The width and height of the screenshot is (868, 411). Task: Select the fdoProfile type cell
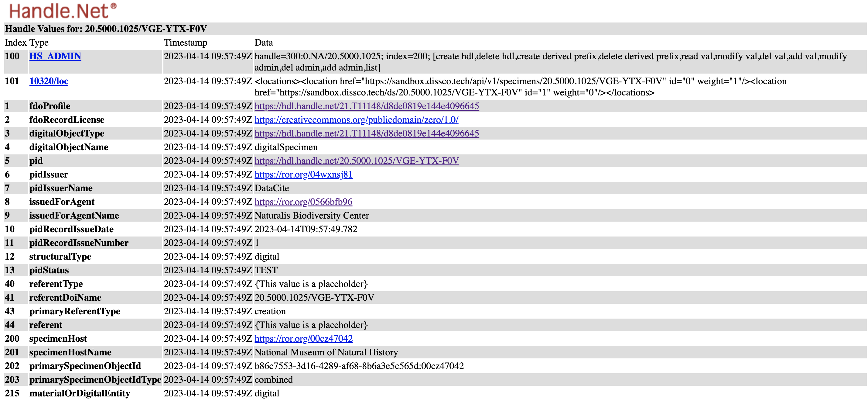tap(95, 106)
